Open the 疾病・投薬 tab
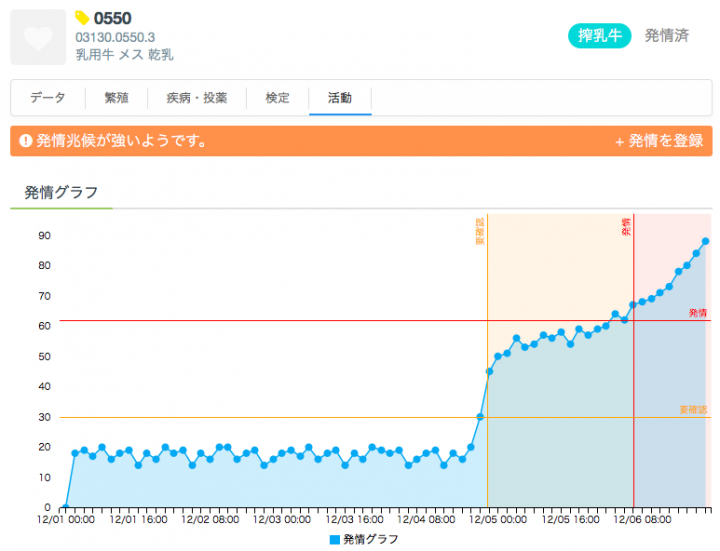The image size is (720, 551). [x=197, y=98]
